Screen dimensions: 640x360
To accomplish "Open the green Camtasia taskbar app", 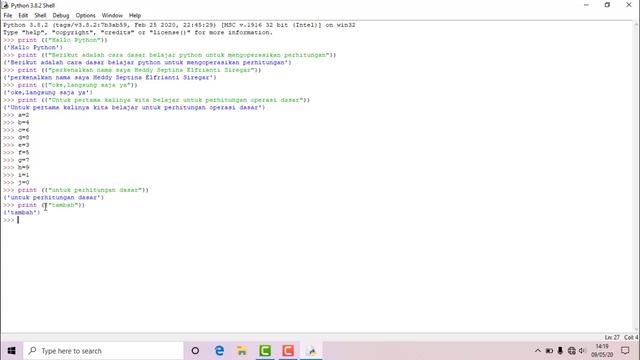I will click(x=265, y=351).
